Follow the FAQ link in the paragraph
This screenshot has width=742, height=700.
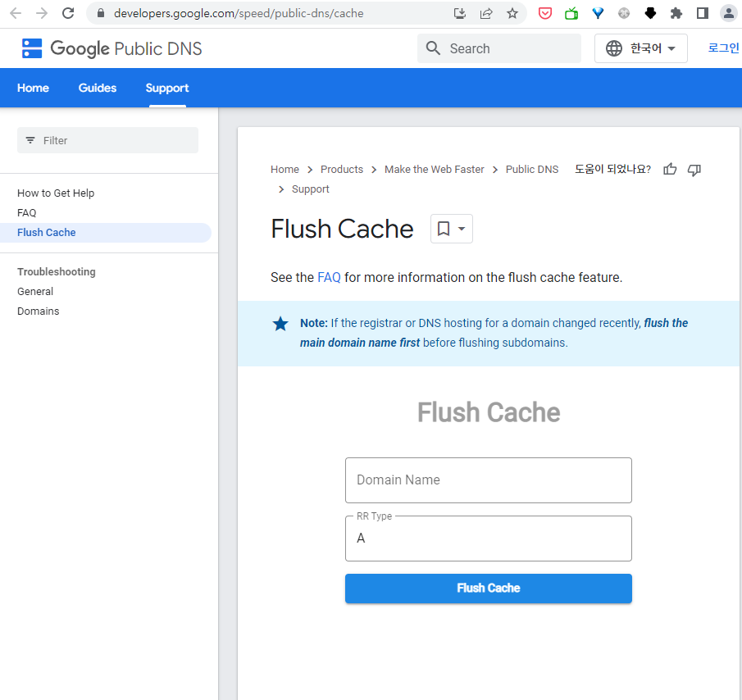click(329, 277)
